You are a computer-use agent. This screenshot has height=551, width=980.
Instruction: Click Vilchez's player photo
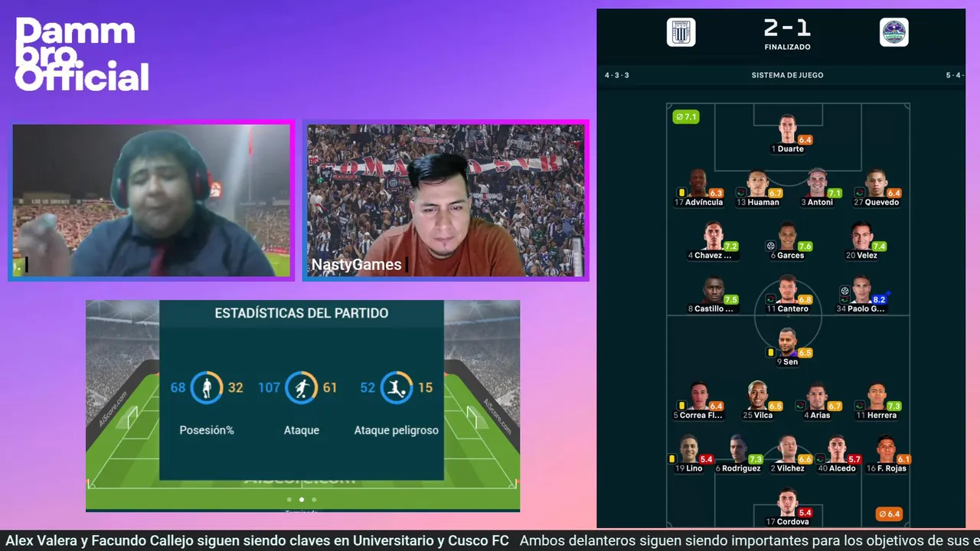(x=788, y=448)
